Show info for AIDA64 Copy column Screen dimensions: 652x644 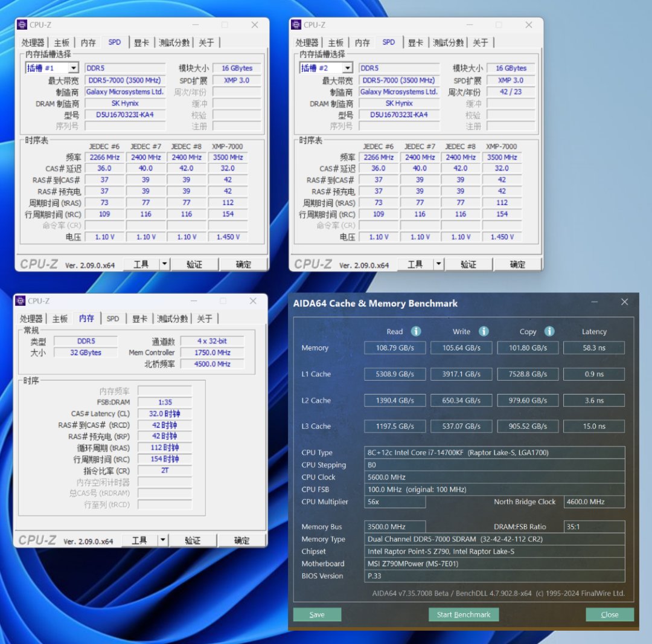(549, 331)
